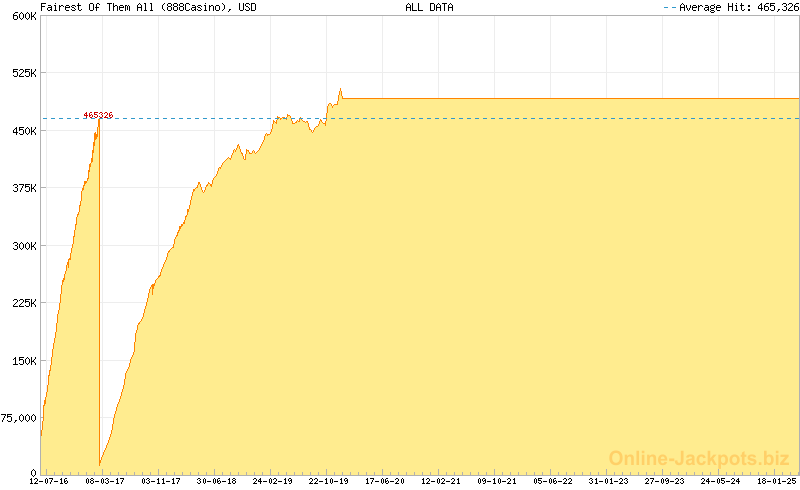Viewport: 800px width, 490px height.
Task: Click the 27-09-23 date on the x-axis
Action: (x=663, y=482)
